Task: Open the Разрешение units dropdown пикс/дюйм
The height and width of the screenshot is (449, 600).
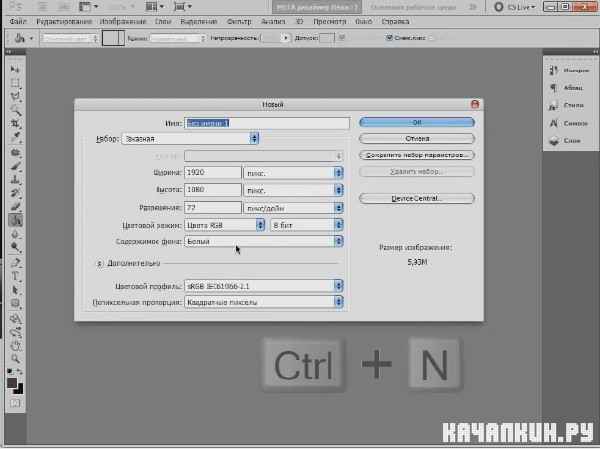Action: [x=293, y=208]
